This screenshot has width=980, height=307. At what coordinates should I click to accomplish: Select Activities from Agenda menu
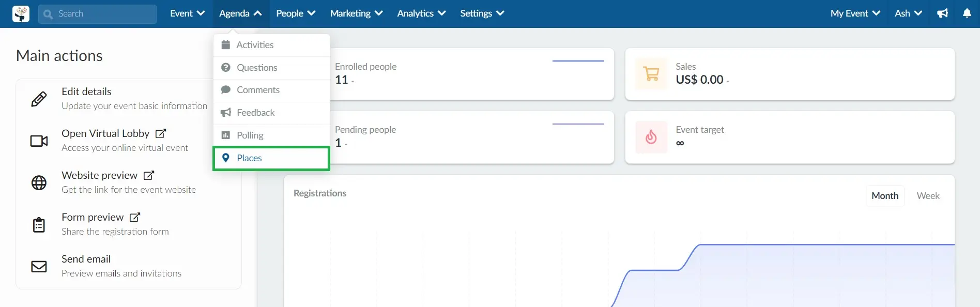[x=271, y=45]
